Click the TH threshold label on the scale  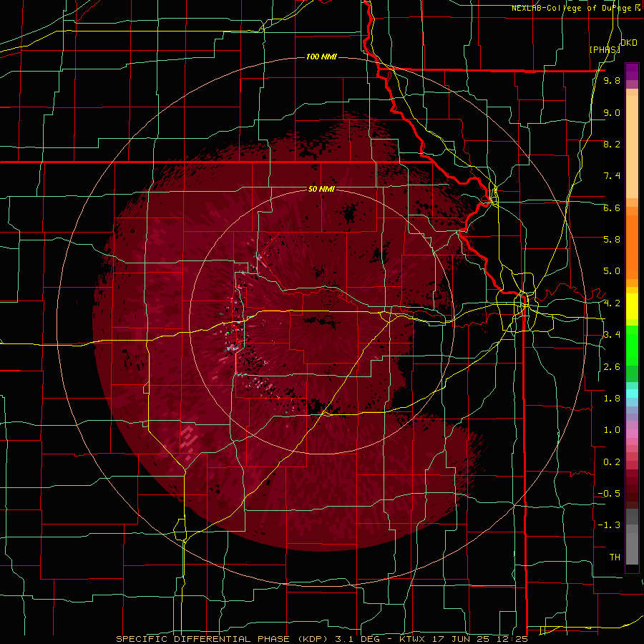point(615,557)
